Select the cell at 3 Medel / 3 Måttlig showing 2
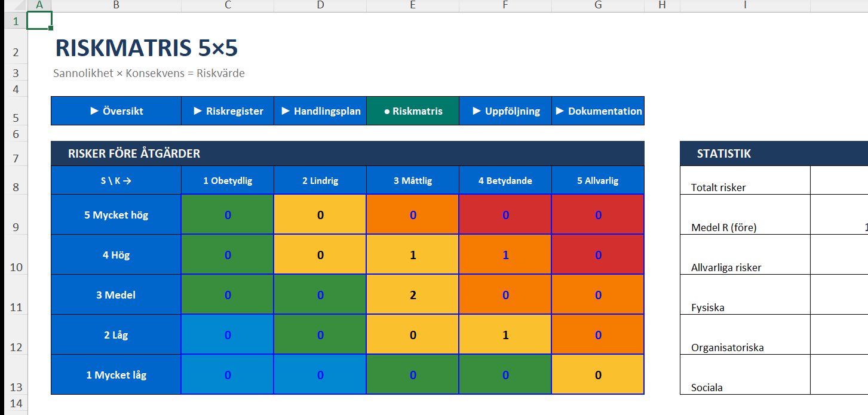Image resolution: width=868 pixels, height=415 pixels. click(x=413, y=294)
